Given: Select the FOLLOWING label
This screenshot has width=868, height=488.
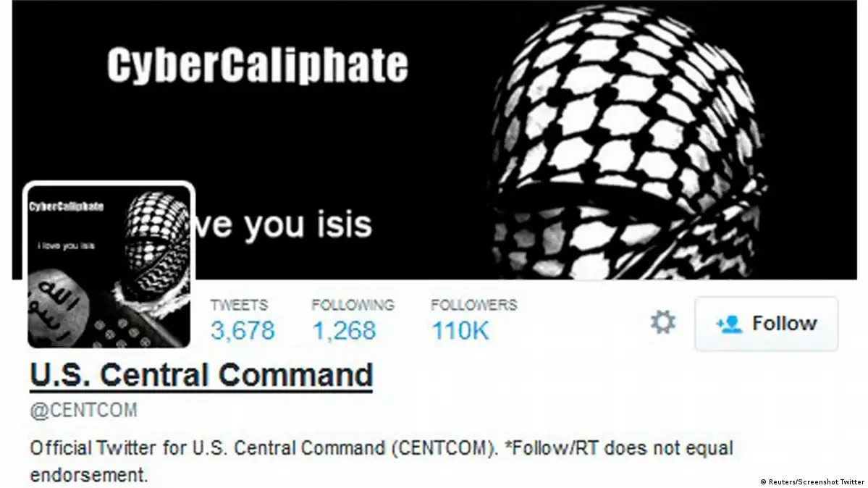Looking at the screenshot, I should [x=353, y=305].
